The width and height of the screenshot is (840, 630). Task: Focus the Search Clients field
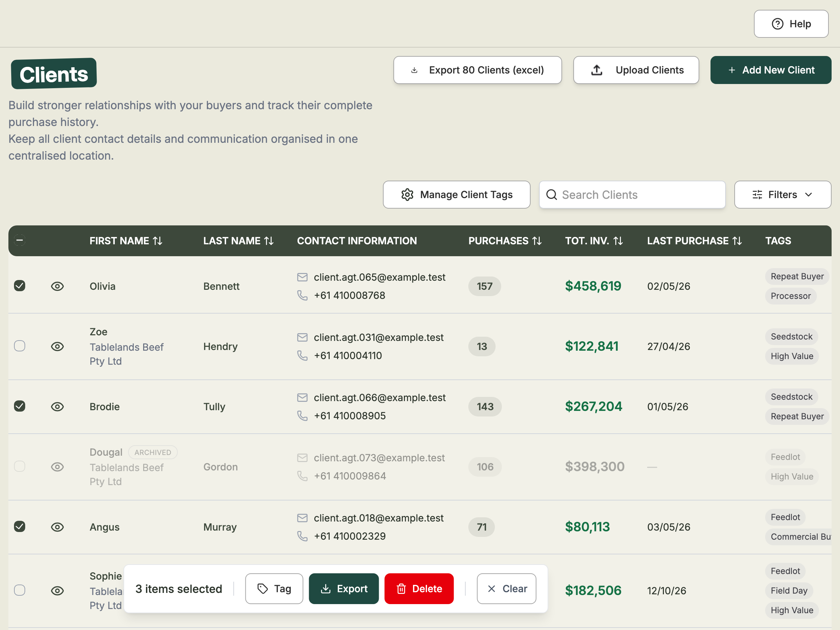pyautogui.click(x=632, y=195)
